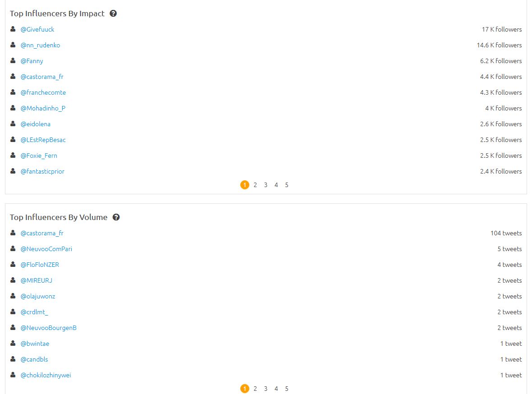This screenshot has width=532, height=394.
Task: Open @castorama_fr in the By Volume list
Action: click(x=42, y=233)
